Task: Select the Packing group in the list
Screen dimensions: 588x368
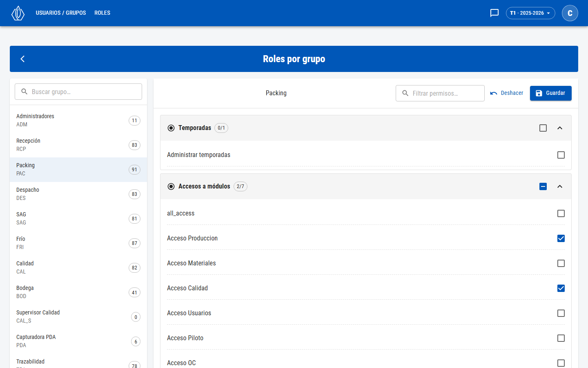Action: (78, 170)
